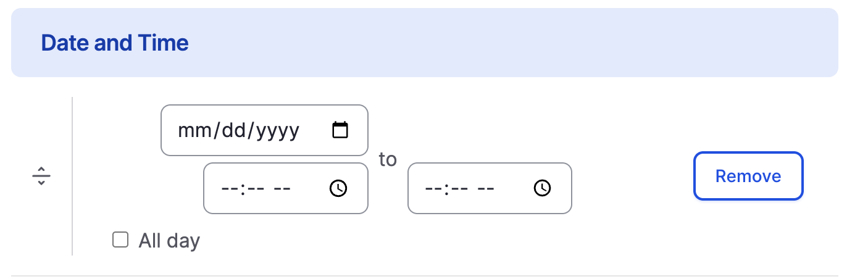
Task: Remove this date and time row
Action: (x=748, y=176)
